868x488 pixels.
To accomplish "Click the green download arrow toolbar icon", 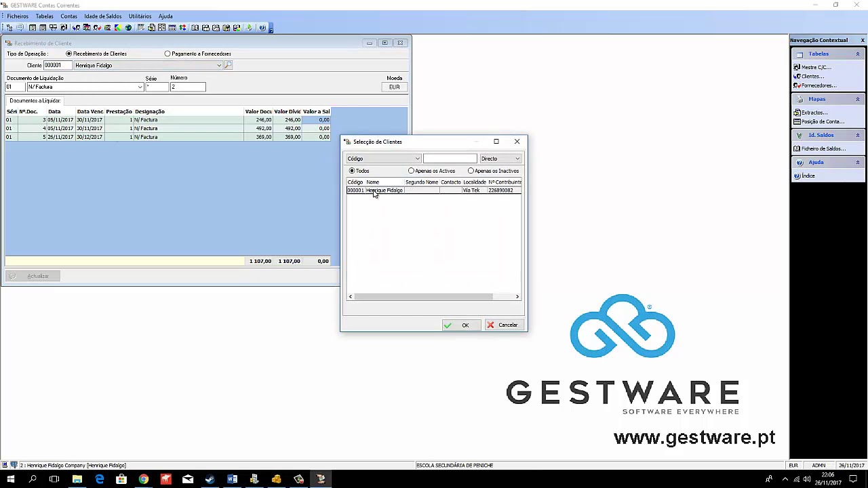I will coord(249,28).
